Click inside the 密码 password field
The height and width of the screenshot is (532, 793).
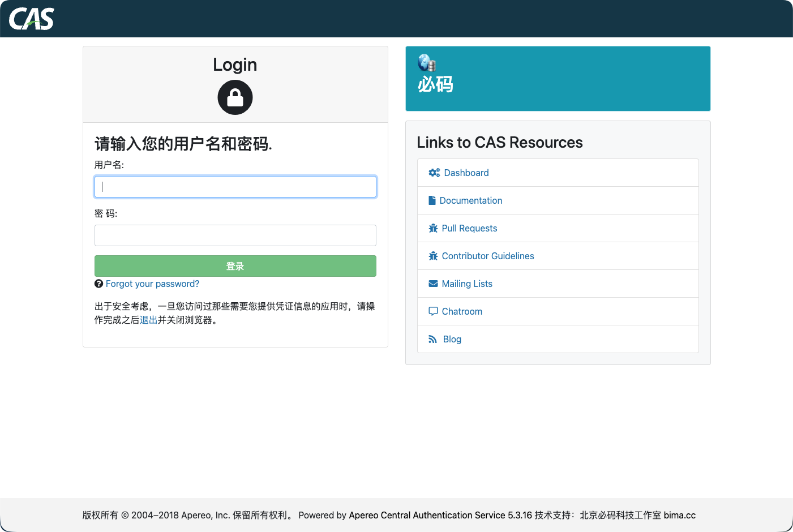pos(235,235)
